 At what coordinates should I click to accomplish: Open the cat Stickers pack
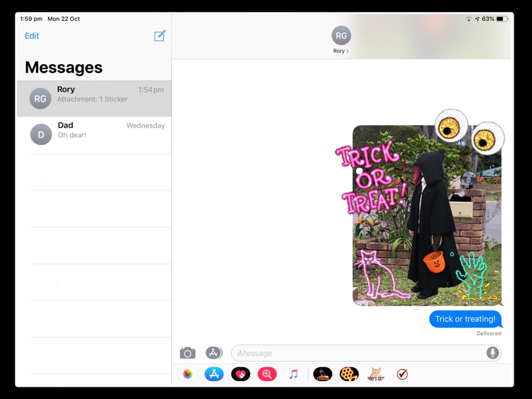click(322, 374)
